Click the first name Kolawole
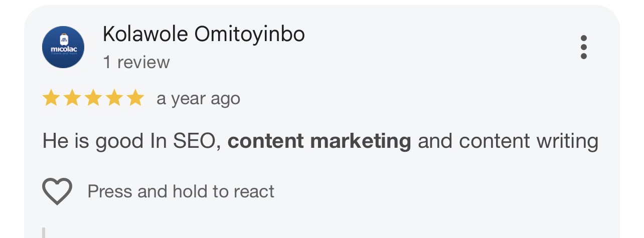The height and width of the screenshot is (238, 644). (x=145, y=34)
